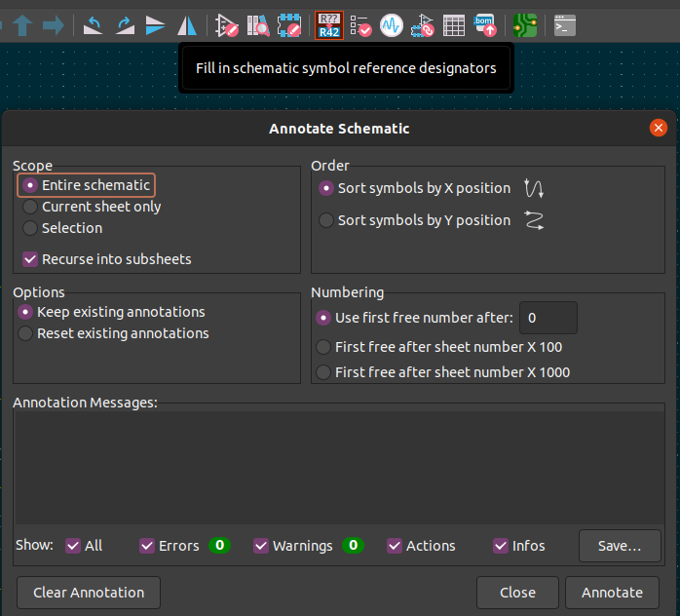Viewport: 680px width, 616px height.
Task: Choose Reset existing annotations
Action: tap(113, 333)
